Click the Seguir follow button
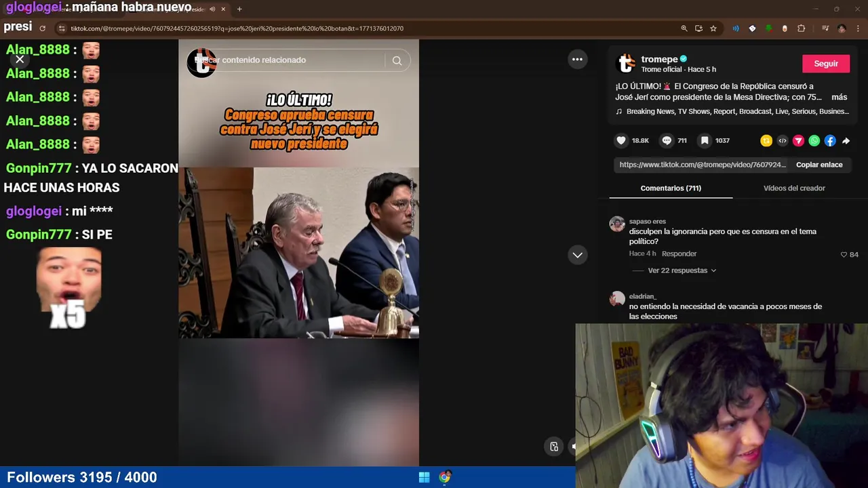Image resolution: width=868 pixels, height=488 pixels. pos(826,64)
